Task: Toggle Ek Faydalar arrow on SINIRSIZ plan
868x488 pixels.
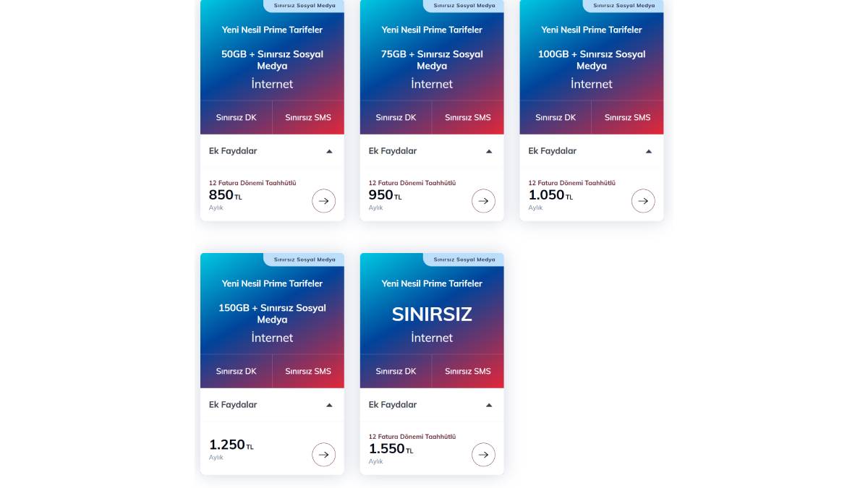Action: tap(489, 405)
